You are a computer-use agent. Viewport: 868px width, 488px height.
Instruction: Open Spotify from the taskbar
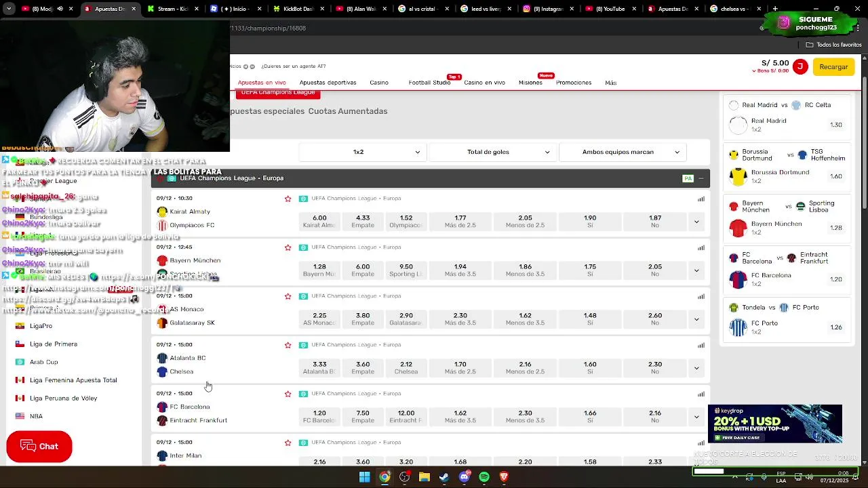[484, 477]
